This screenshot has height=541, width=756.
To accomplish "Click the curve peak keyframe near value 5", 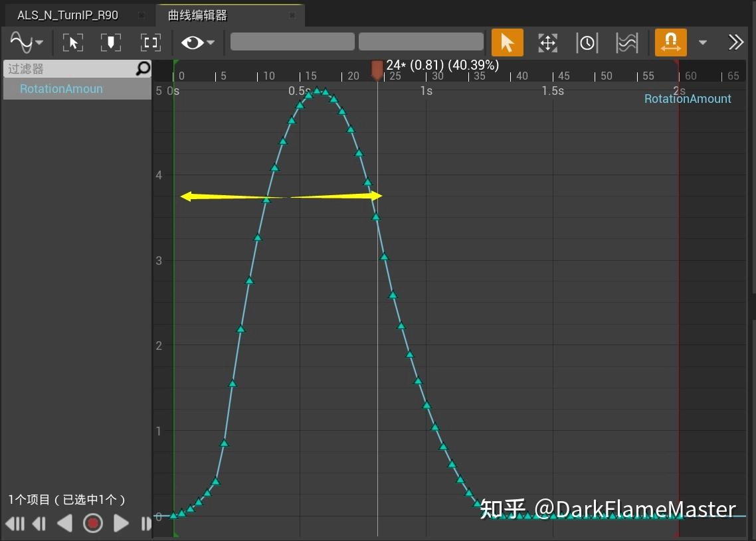I will pyautogui.click(x=317, y=90).
